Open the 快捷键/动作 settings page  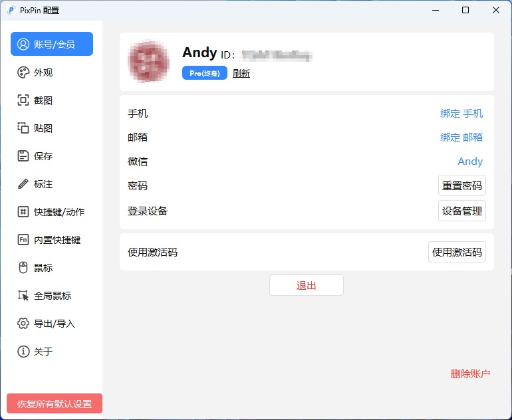(52, 212)
